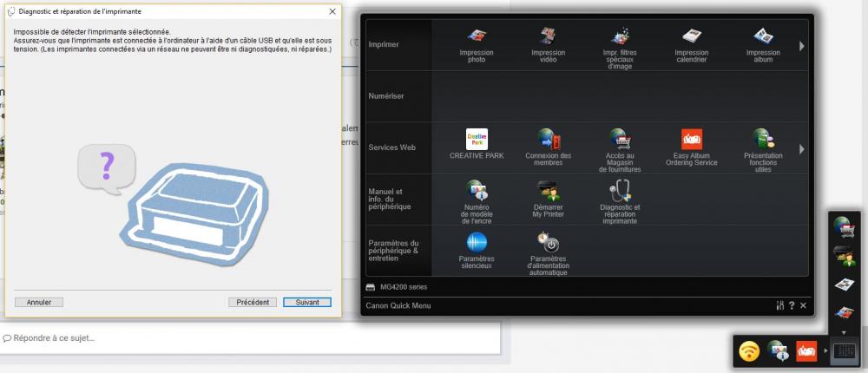Click calendar print icon in vertical shortcut bar

(x=845, y=285)
